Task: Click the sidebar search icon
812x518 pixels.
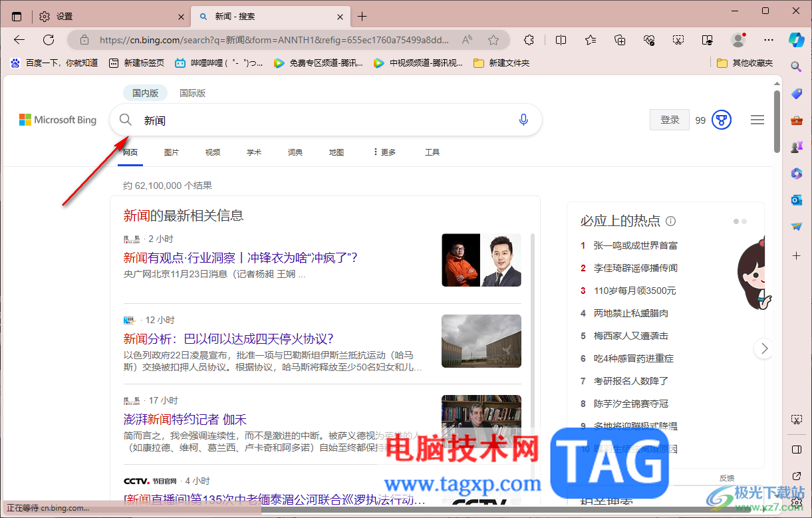Action: pyautogui.click(x=796, y=66)
